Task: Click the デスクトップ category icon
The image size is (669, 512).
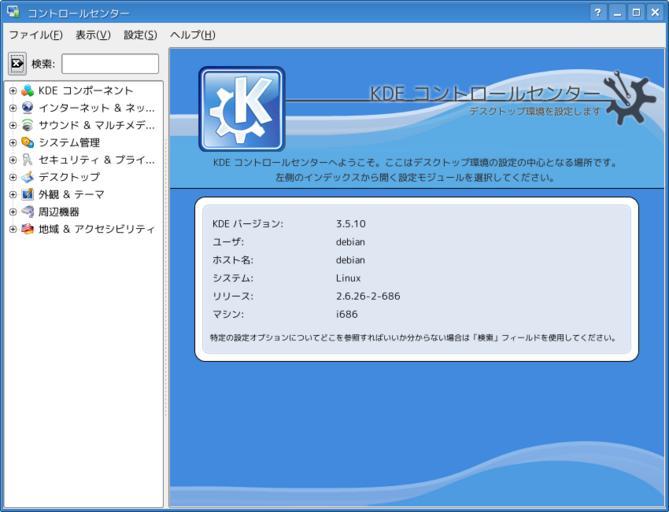Action: click(x=28, y=177)
